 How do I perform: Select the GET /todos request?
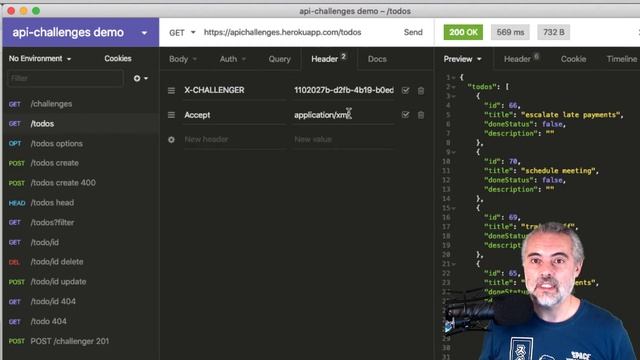click(x=81, y=124)
